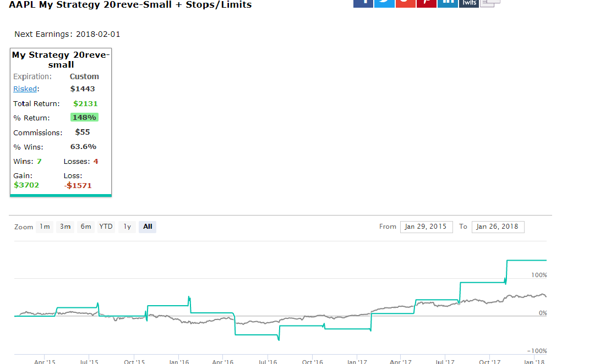Switch chart to YTD view
Image resolution: width=600 pixels, height=364 pixels.
pyautogui.click(x=106, y=227)
